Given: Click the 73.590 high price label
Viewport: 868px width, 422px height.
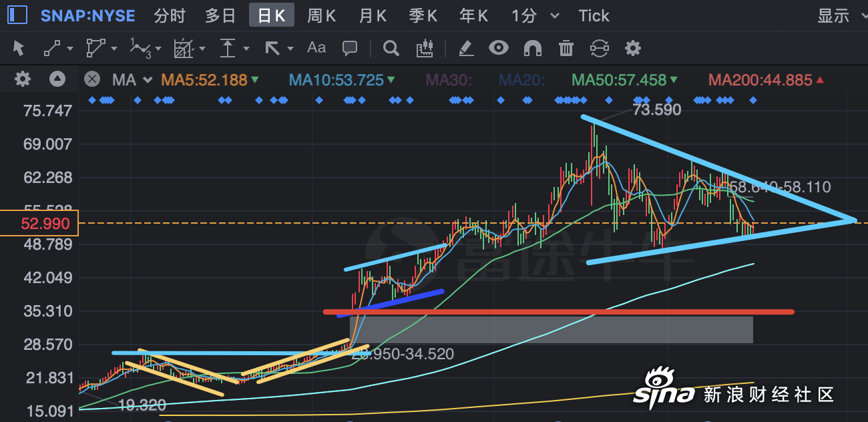Looking at the screenshot, I should 657,110.
